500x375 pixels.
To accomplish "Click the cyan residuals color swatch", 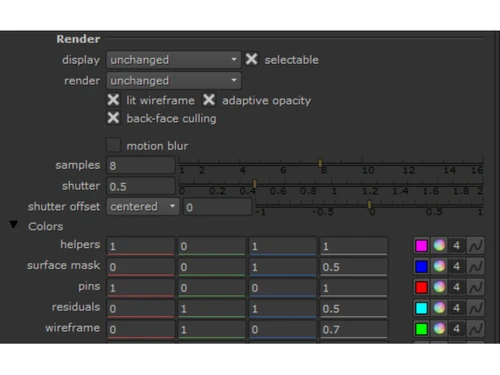I will (422, 308).
